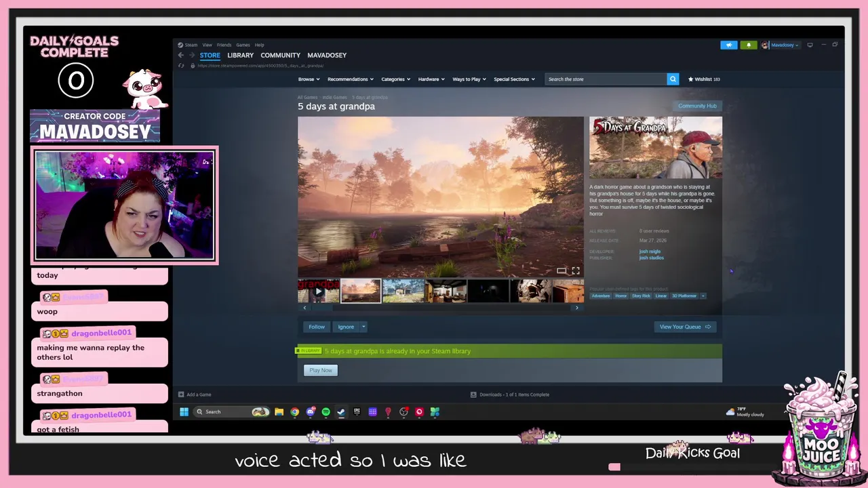Click the Play Now button
This screenshot has height=488, width=868.
tap(321, 370)
